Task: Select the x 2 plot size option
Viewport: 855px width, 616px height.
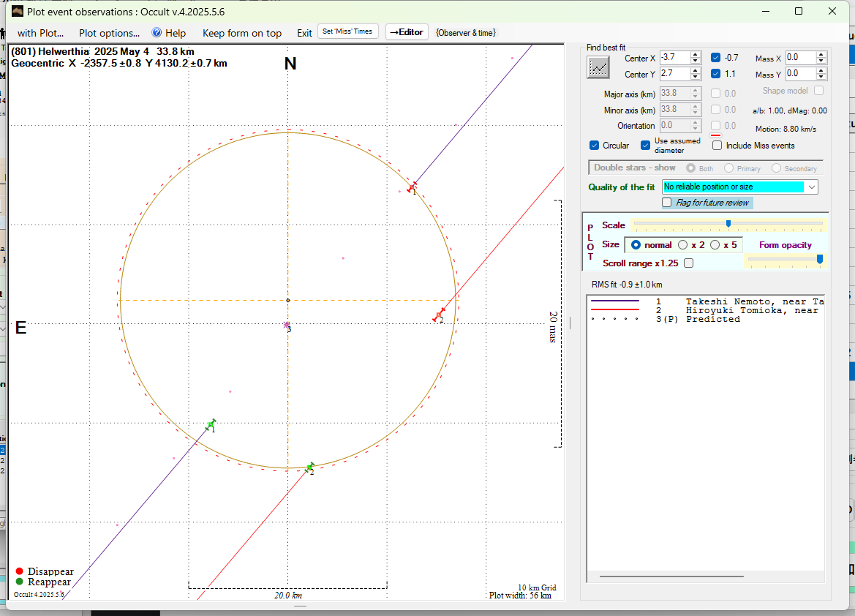Action: [683, 245]
